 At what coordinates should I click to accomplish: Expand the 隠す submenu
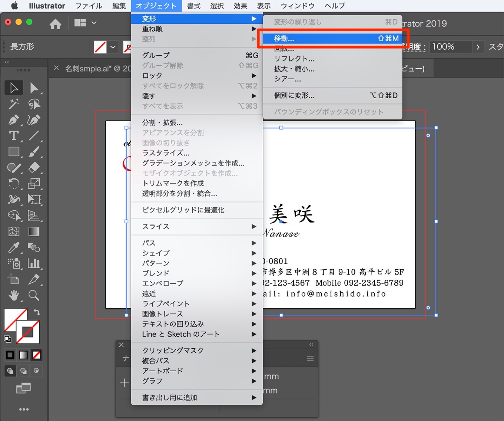click(x=197, y=96)
